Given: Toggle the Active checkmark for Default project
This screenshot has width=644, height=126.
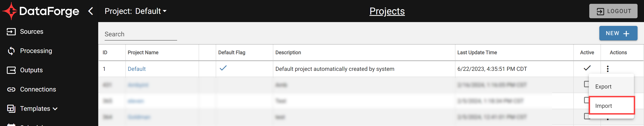Looking at the screenshot, I should coord(587,68).
